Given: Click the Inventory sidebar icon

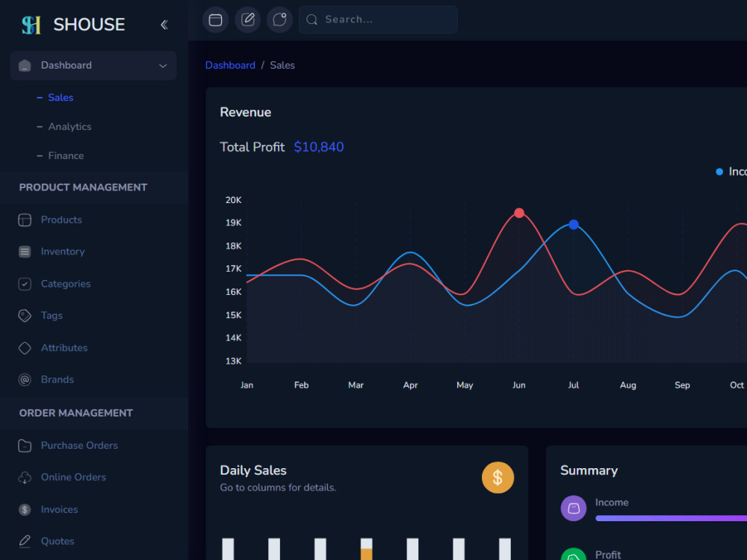Looking at the screenshot, I should pos(25,252).
